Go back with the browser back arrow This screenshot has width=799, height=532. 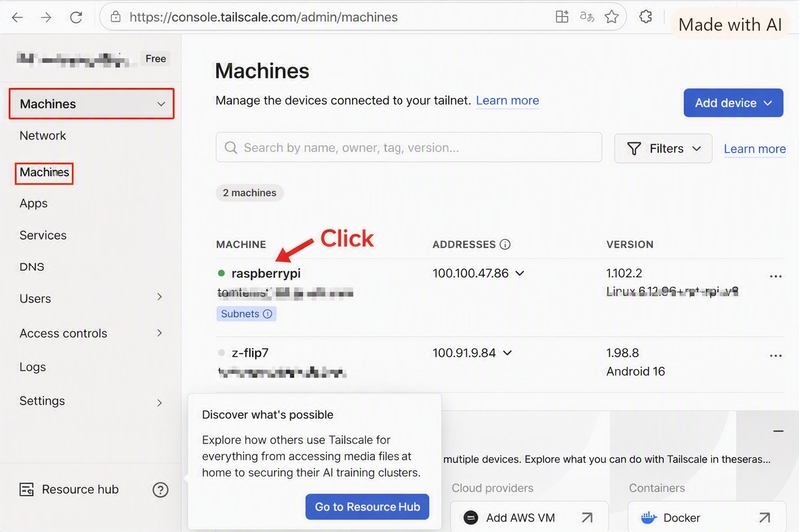tap(17, 17)
